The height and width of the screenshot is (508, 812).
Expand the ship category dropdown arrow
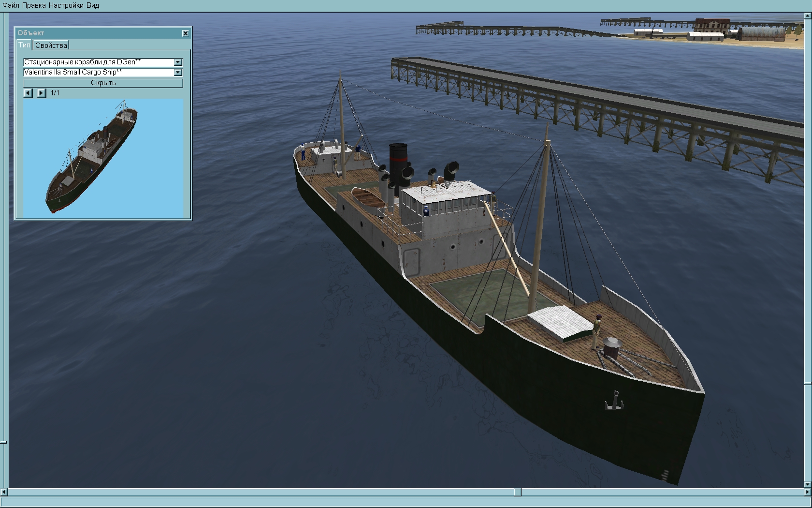(178, 62)
